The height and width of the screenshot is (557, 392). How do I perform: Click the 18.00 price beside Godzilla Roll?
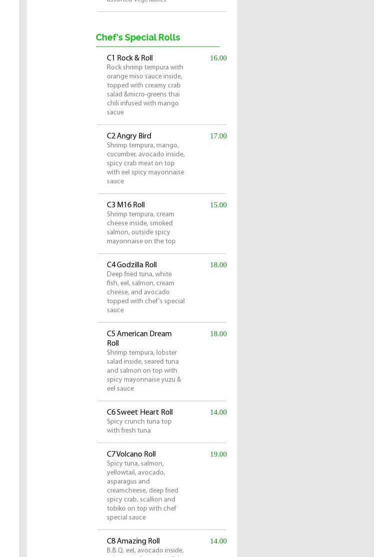pyautogui.click(x=218, y=265)
